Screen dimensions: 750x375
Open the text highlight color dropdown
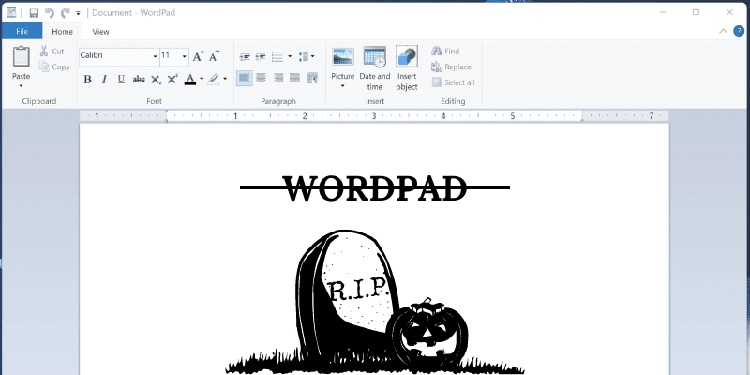pos(225,79)
